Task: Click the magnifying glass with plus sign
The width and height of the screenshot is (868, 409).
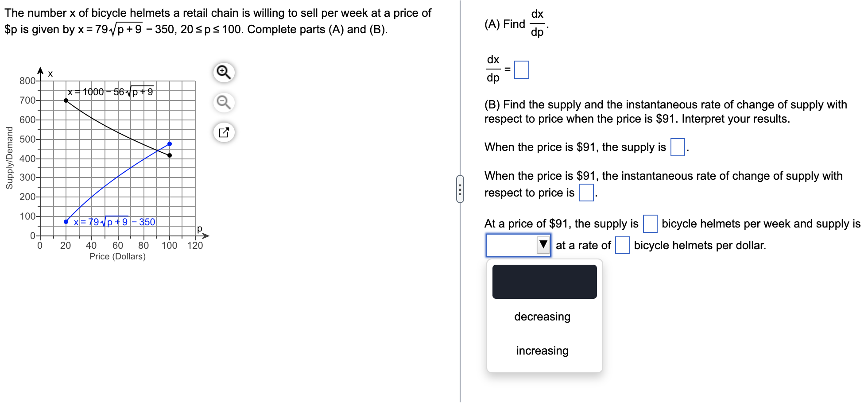Action: [x=223, y=72]
